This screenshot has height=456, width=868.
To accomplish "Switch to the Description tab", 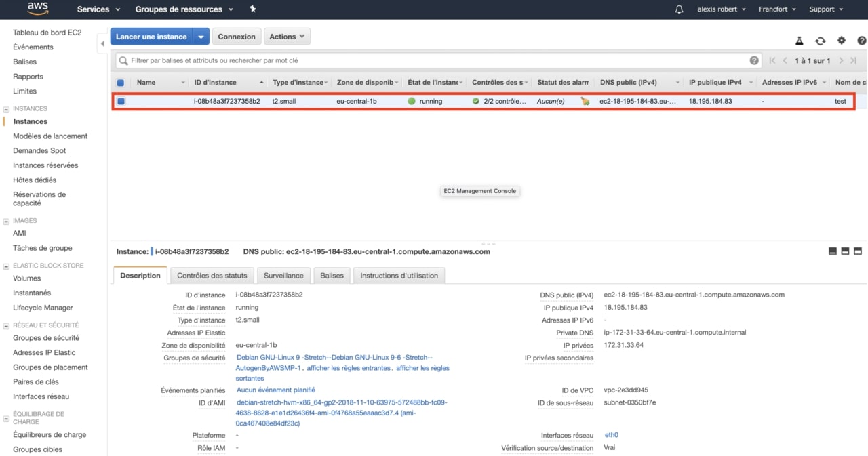I will tap(140, 276).
